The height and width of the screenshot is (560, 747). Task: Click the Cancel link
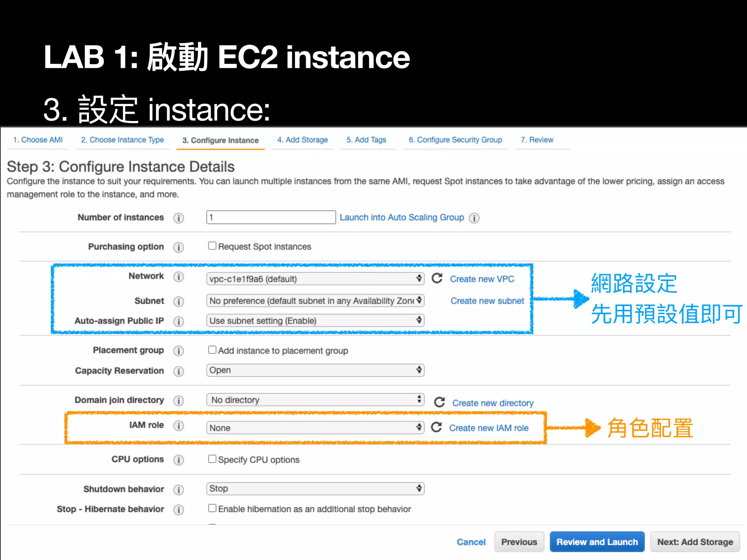(x=471, y=542)
